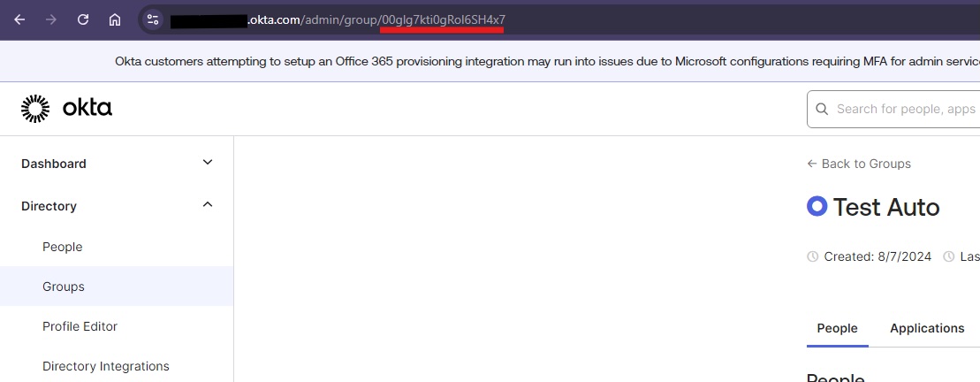Open Profile Editor from the sidebar
The height and width of the screenshot is (382, 980).
(x=80, y=326)
